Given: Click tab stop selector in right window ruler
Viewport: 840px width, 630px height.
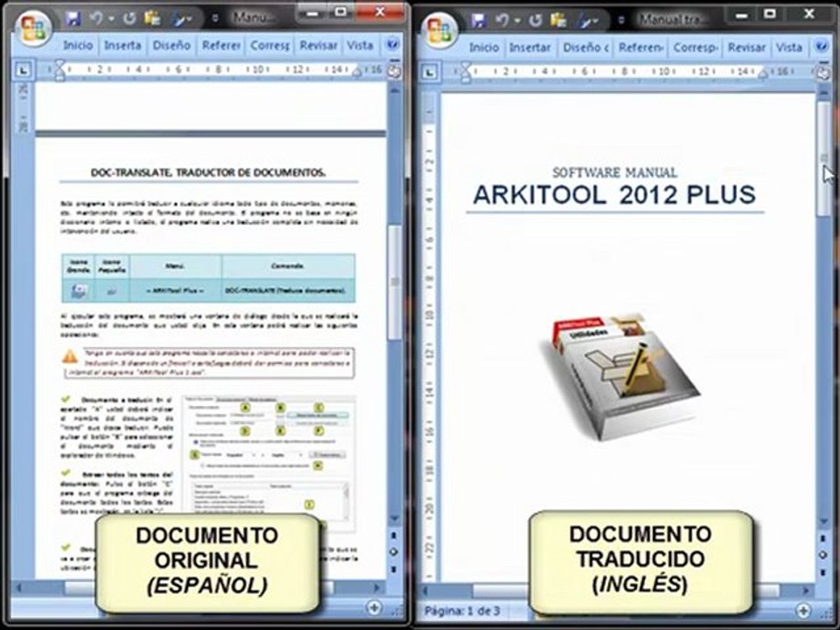Looking at the screenshot, I should coord(430,73).
